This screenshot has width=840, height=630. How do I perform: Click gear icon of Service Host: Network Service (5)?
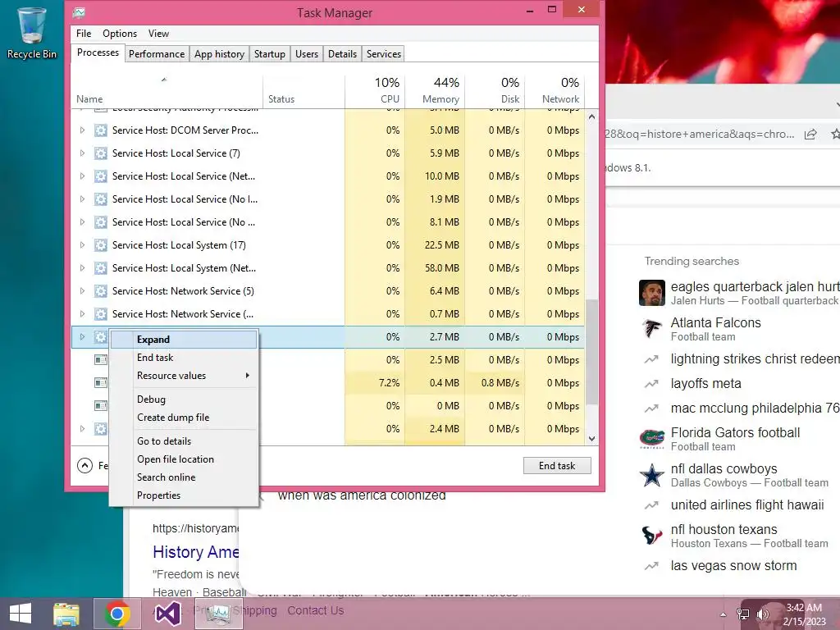point(101,291)
